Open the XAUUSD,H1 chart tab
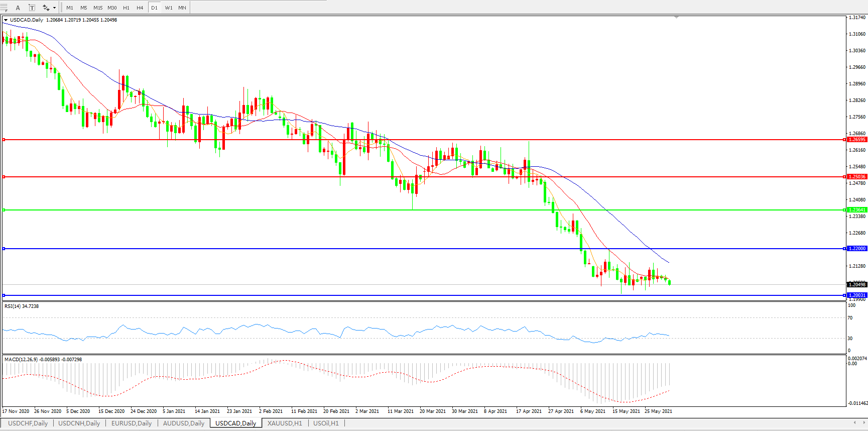The height and width of the screenshot is (431, 868). click(285, 423)
